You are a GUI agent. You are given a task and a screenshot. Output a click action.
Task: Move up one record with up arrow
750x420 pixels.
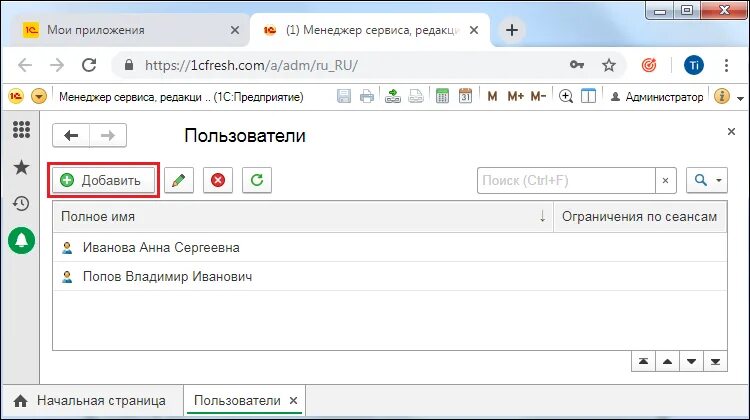pyautogui.click(x=667, y=362)
